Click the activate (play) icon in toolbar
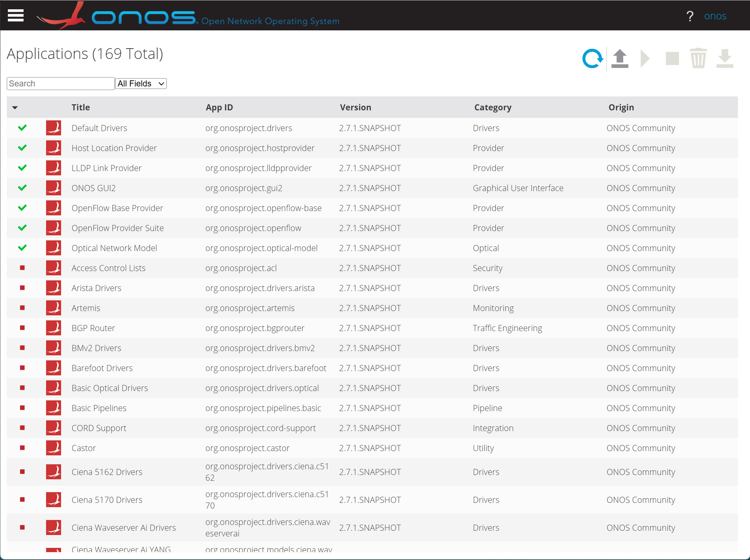This screenshot has height=560, width=750. 645,58
